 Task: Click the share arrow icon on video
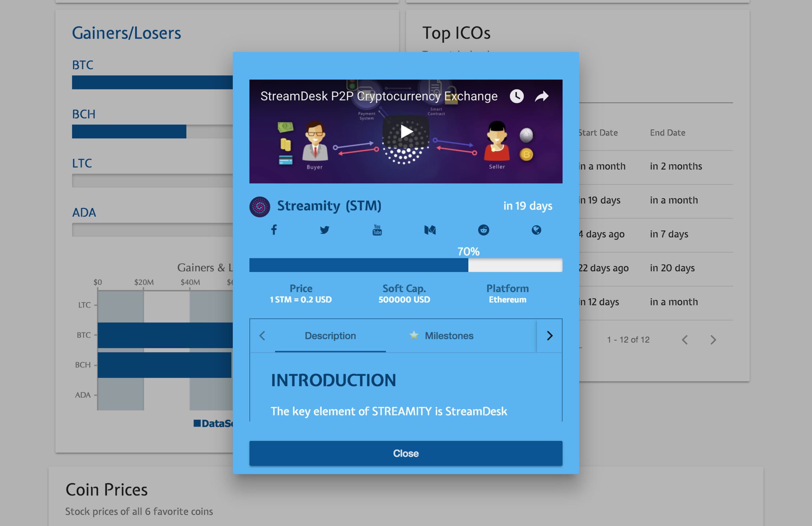tap(542, 96)
